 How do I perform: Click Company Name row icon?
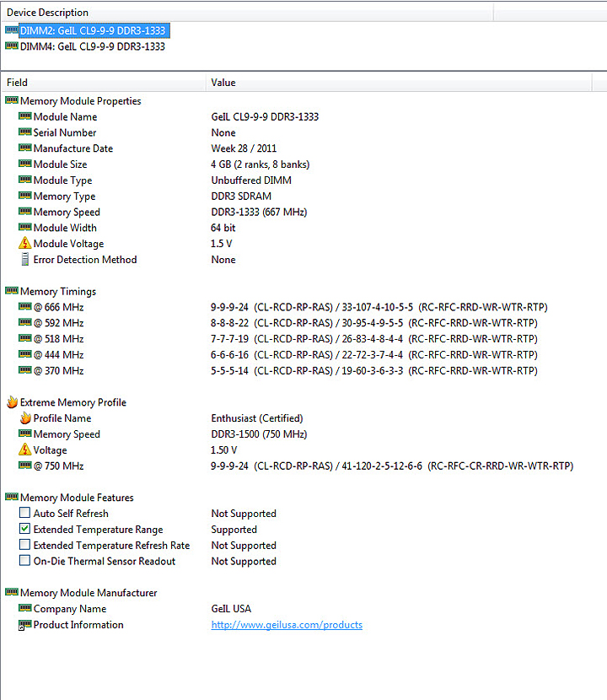[x=25, y=608]
